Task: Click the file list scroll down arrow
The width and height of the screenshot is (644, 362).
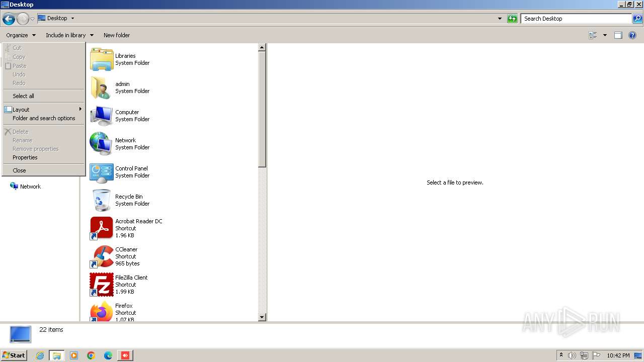Action: pyautogui.click(x=262, y=317)
